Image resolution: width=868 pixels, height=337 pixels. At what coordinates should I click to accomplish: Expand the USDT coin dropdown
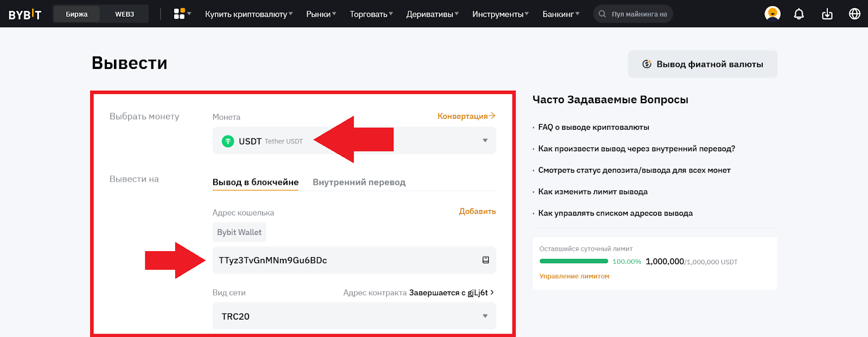(x=484, y=141)
